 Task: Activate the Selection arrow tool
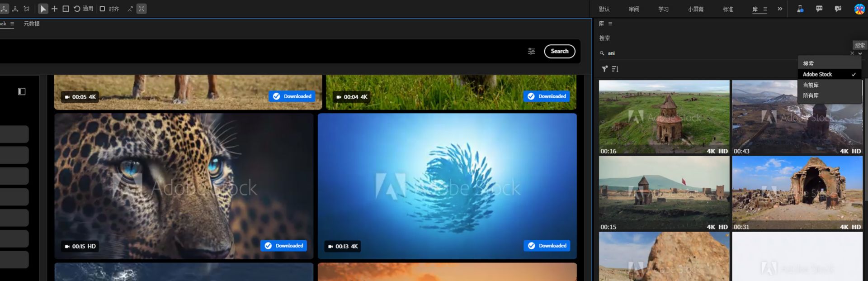click(x=43, y=9)
